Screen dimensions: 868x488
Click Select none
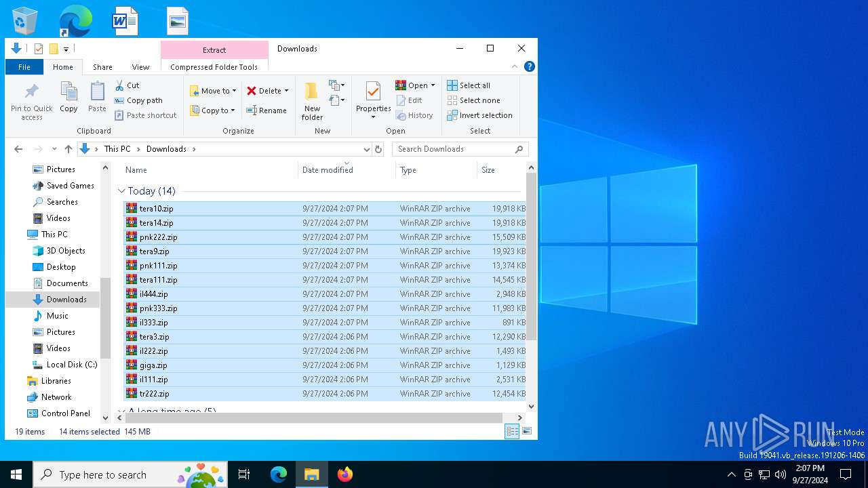(x=473, y=100)
